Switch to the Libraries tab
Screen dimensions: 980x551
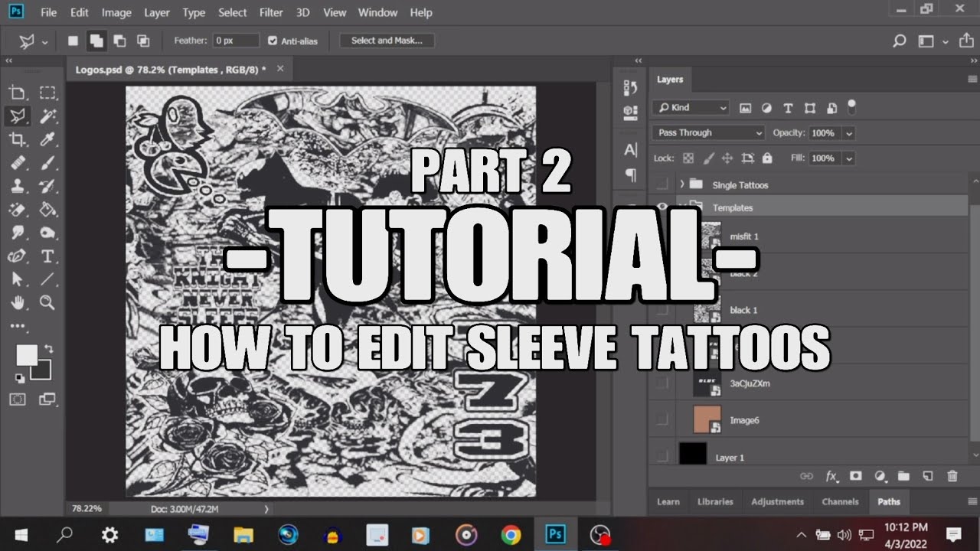(x=715, y=502)
